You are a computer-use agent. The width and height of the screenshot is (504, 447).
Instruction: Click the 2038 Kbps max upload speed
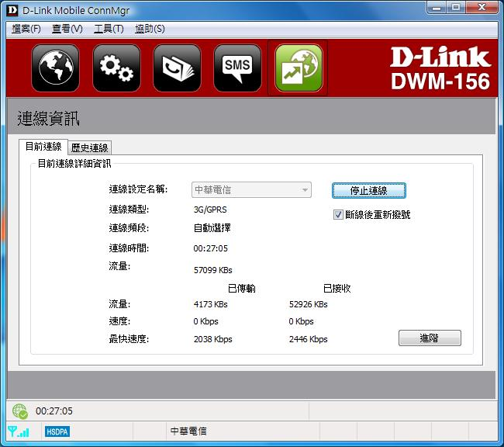click(212, 339)
